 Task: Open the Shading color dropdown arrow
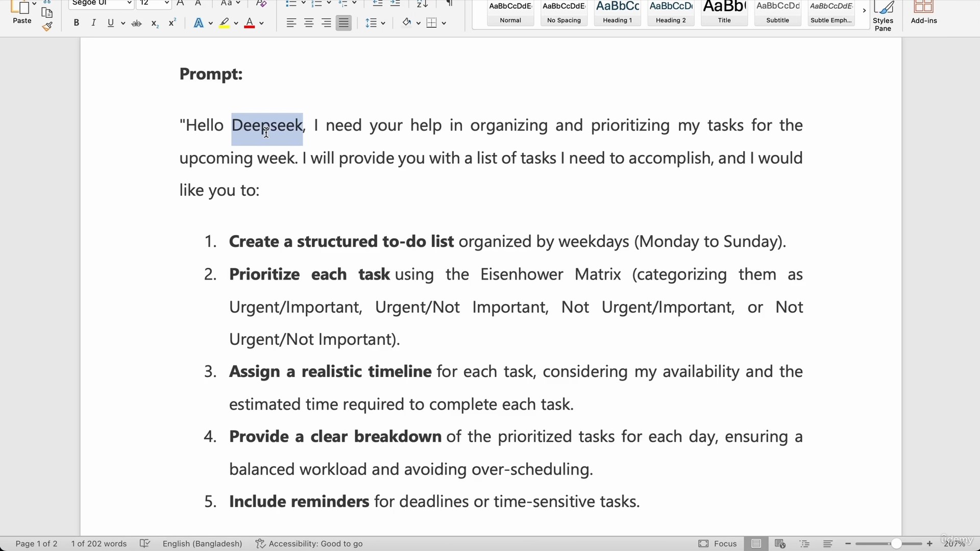pyautogui.click(x=418, y=23)
